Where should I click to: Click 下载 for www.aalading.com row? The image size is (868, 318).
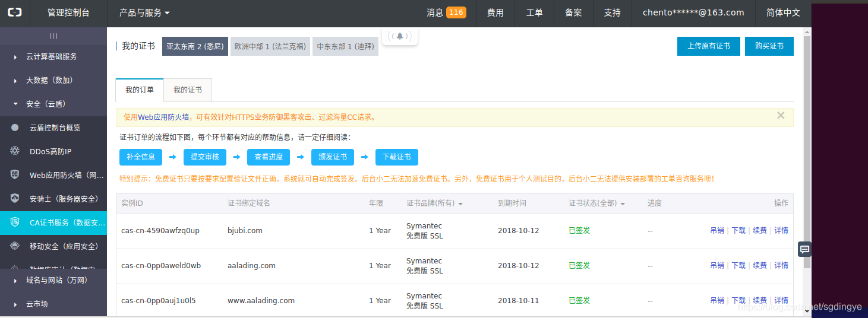[738, 300]
